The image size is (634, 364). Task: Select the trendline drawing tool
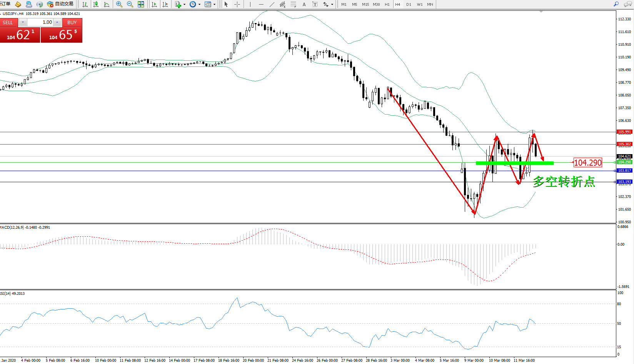(272, 4)
